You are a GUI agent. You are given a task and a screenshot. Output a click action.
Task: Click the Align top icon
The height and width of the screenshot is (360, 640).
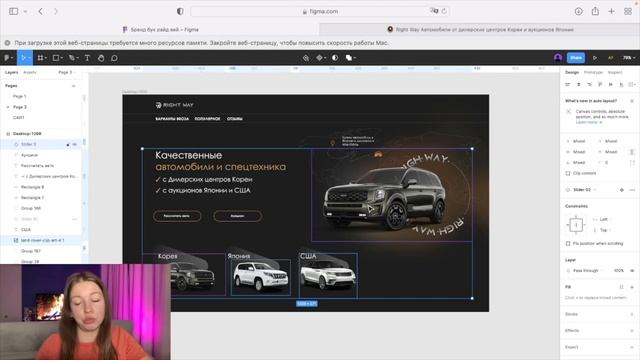point(600,84)
